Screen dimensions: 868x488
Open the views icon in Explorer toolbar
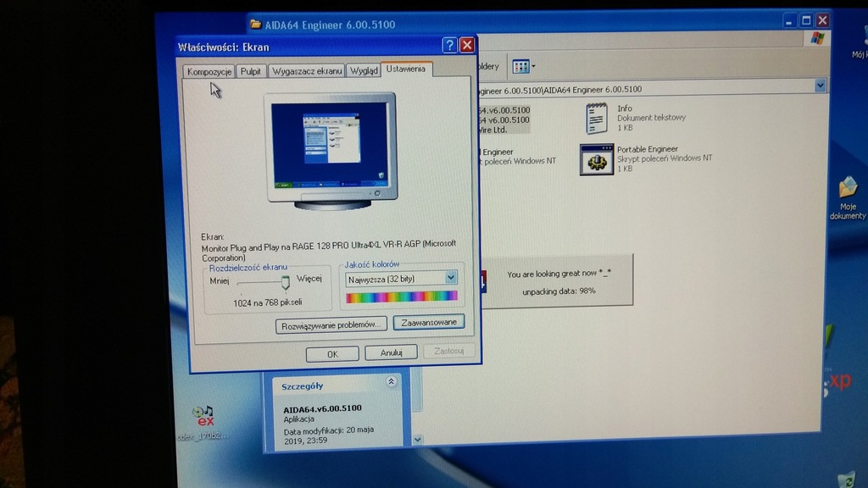click(x=523, y=66)
